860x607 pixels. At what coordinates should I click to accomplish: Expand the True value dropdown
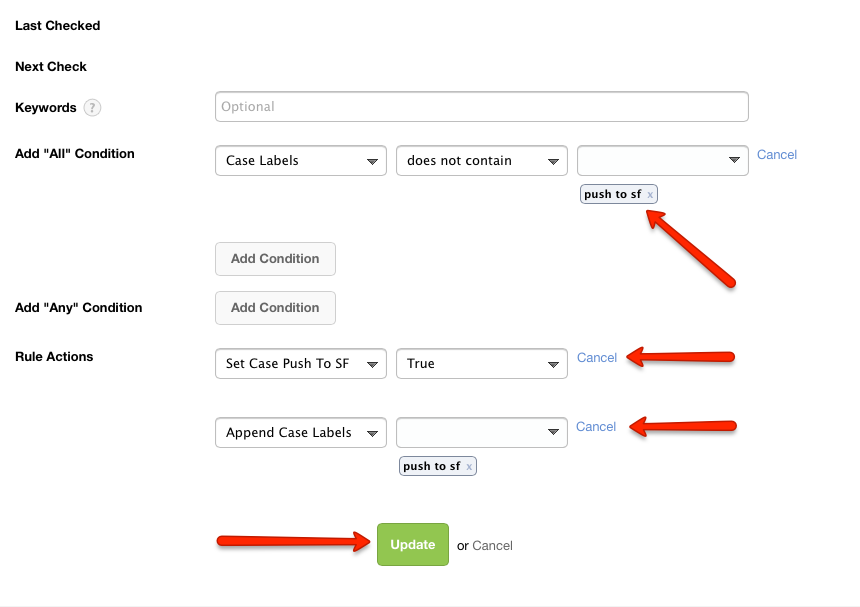coord(481,364)
